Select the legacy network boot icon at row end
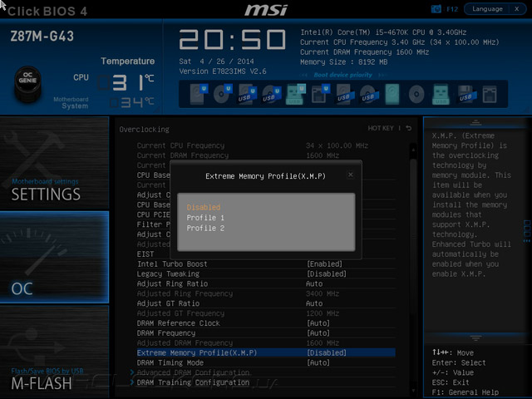The height and width of the screenshot is (399, 532). click(x=490, y=94)
